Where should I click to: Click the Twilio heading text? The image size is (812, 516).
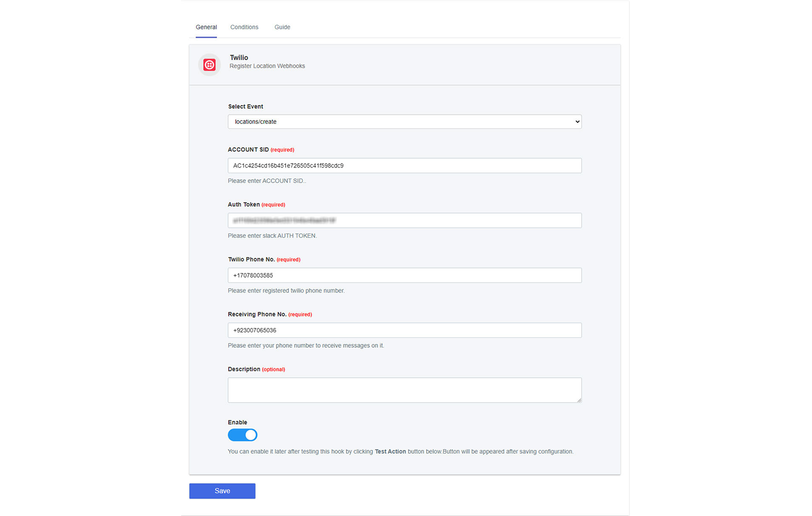click(239, 58)
